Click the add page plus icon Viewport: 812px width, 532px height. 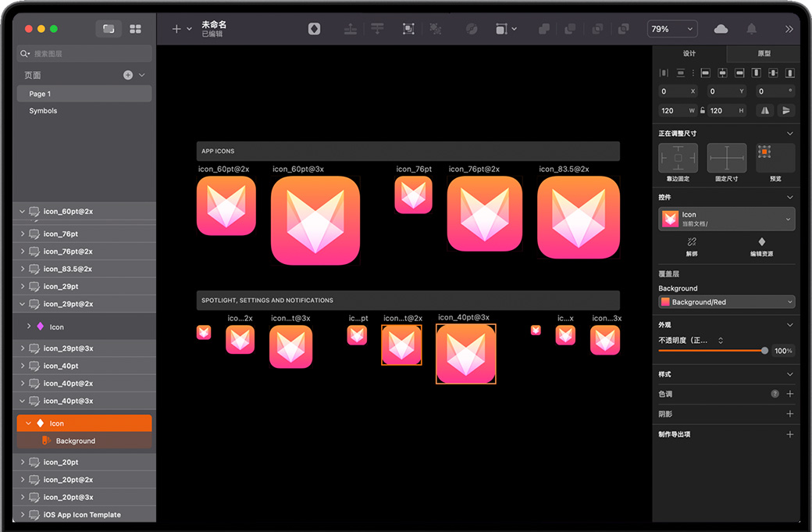pos(128,75)
